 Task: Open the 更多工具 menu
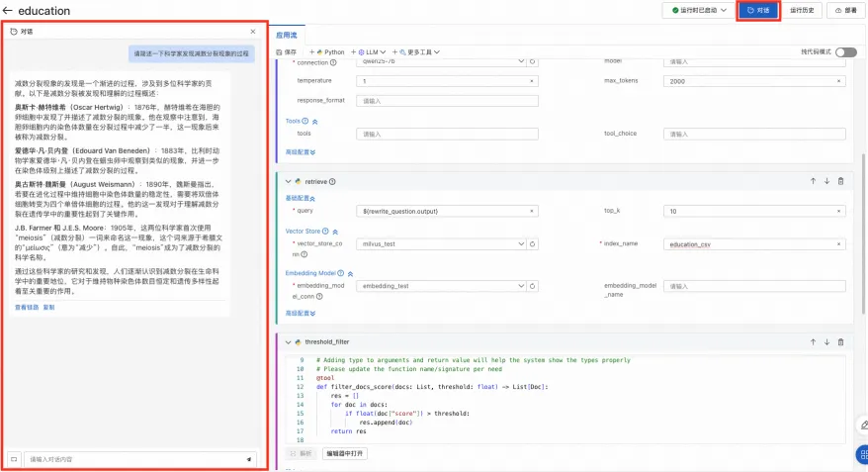pyautogui.click(x=416, y=52)
